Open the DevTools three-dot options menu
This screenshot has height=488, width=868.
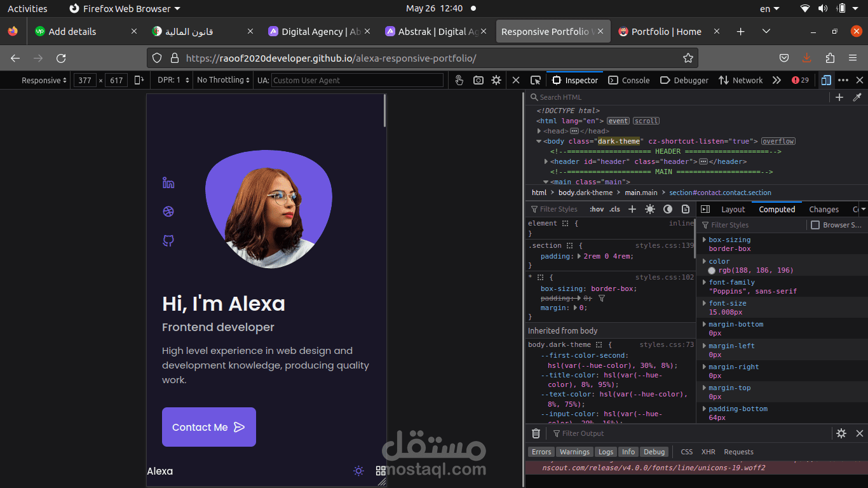pyautogui.click(x=843, y=80)
